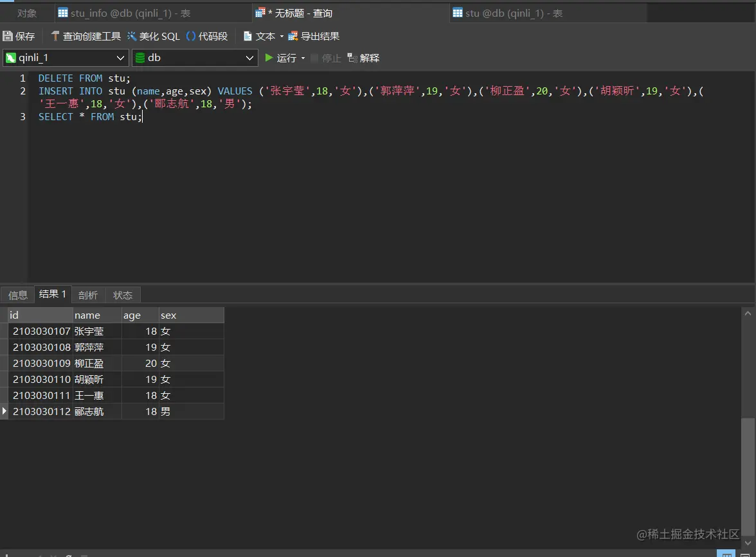Select id cell 2103030112
The height and width of the screenshot is (557, 756).
click(x=41, y=411)
